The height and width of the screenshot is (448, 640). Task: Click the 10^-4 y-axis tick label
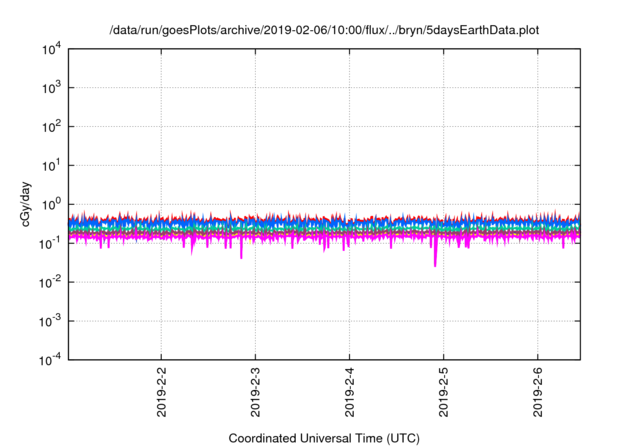[x=50, y=360]
